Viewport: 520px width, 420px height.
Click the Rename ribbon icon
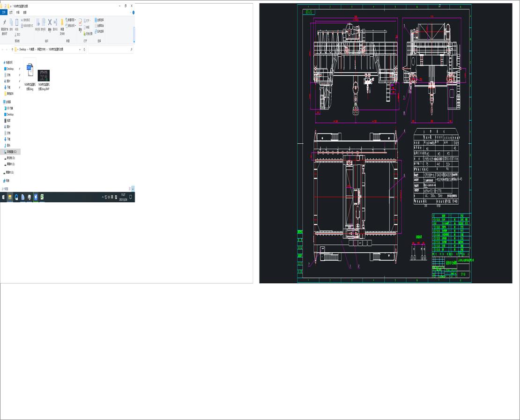55,22
